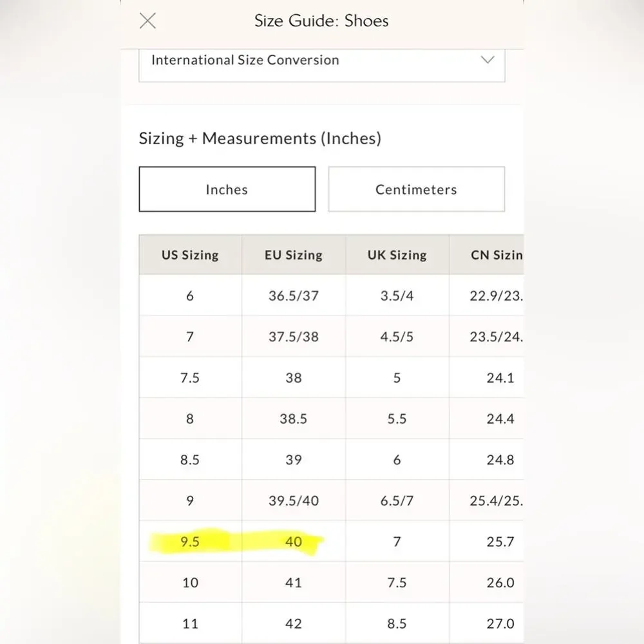Click the CN Sizing column header
The height and width of the screenshot is (644, 644).
(487, 254)
